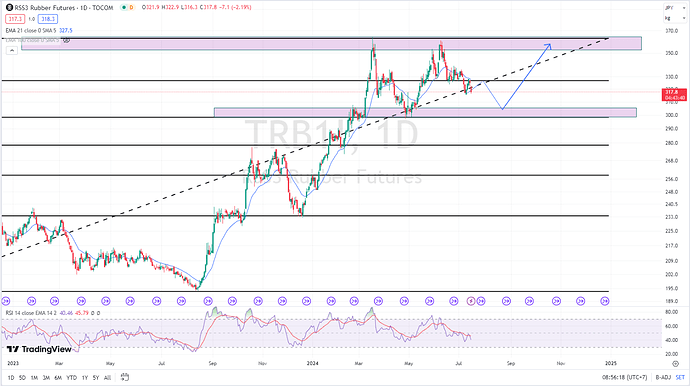690x386 pixels.
Task: Click the RSS3 Rubber Futures symbol logo
Action: tap(9, 7)
